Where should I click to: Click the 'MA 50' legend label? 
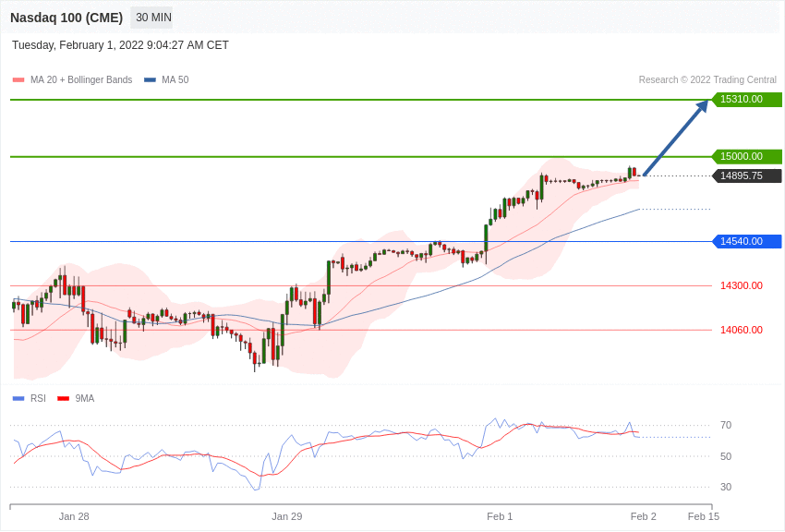point(175,80)
